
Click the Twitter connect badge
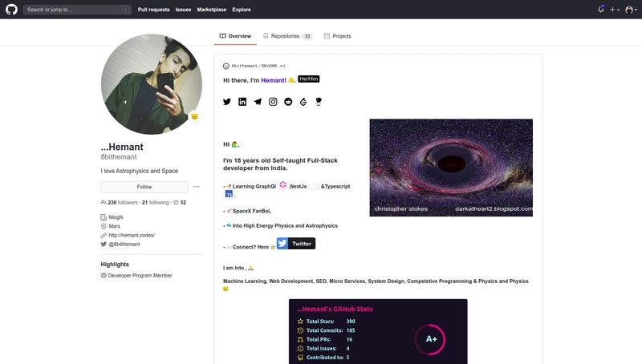pyautogui.click(x=296, y=244)
